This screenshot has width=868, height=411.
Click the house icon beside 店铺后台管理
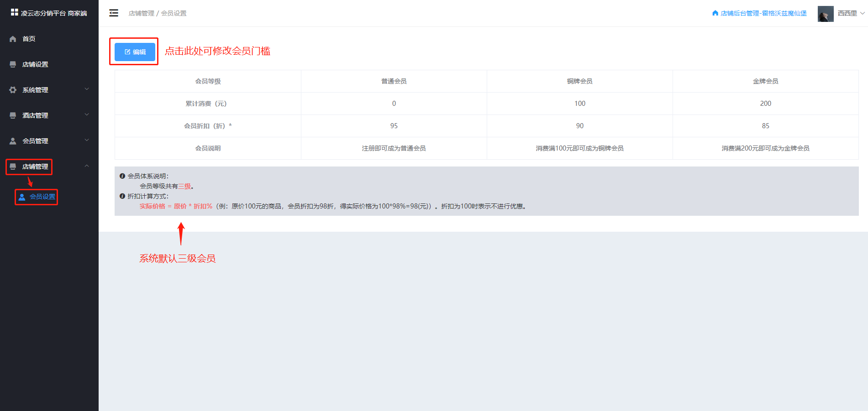[715, 13]
